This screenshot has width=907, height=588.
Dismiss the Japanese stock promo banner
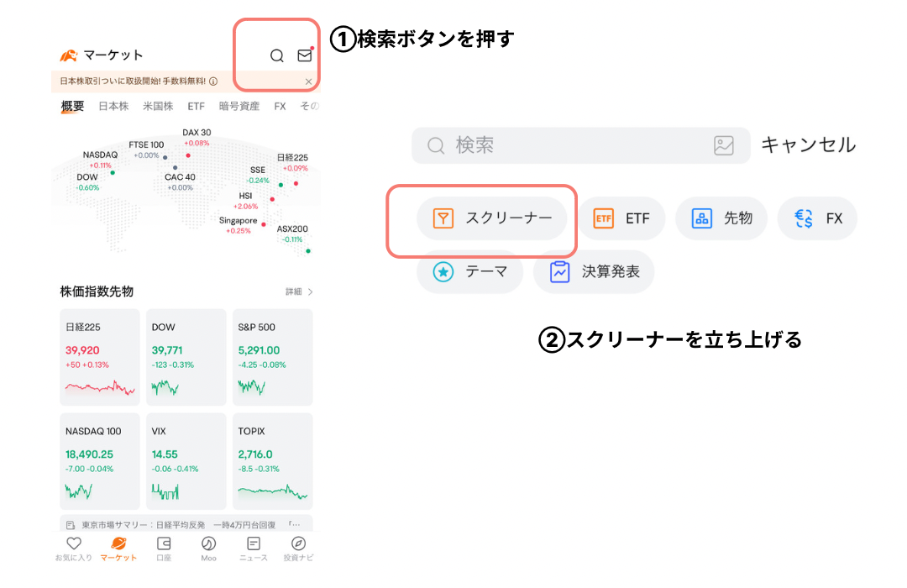[308, 81]
